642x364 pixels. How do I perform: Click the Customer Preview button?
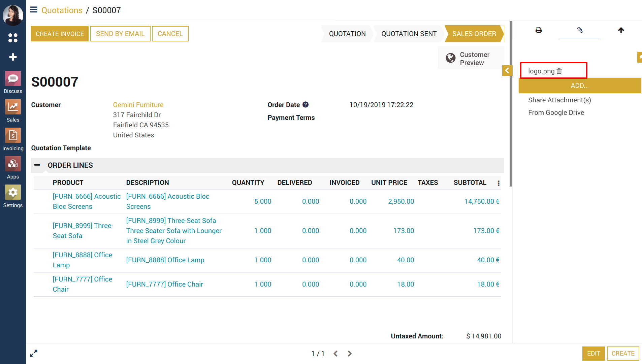click(471, 59)
